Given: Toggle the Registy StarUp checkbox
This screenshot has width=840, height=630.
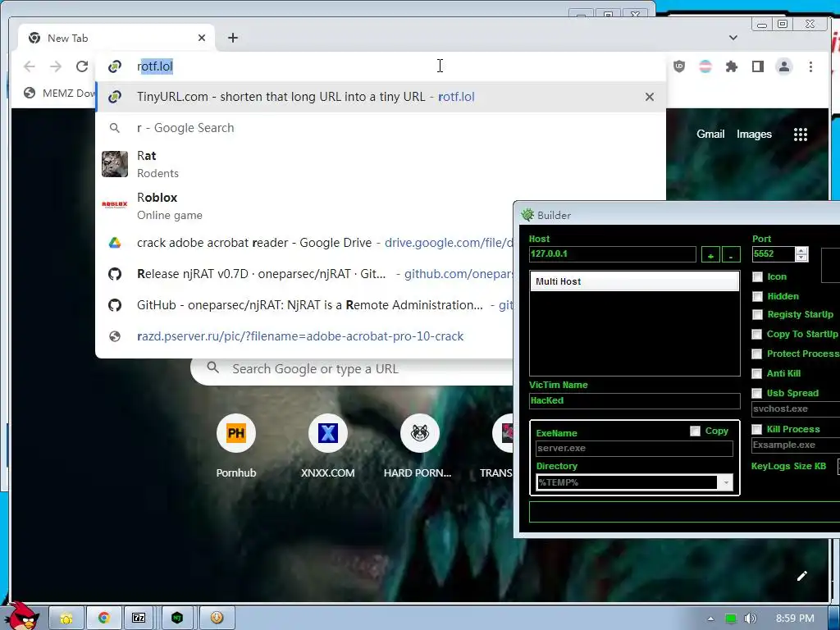Looking at the screenshot, I should coord(757,314).
